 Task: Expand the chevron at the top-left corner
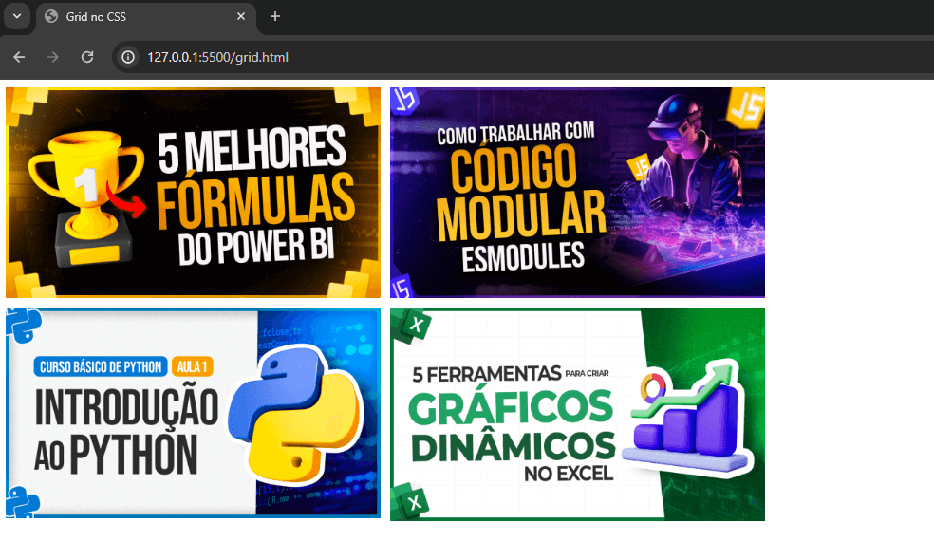pos(15,16)
